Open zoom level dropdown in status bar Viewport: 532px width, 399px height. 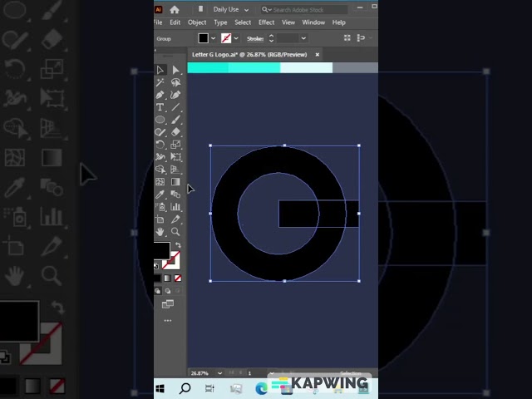pos(219,373)
